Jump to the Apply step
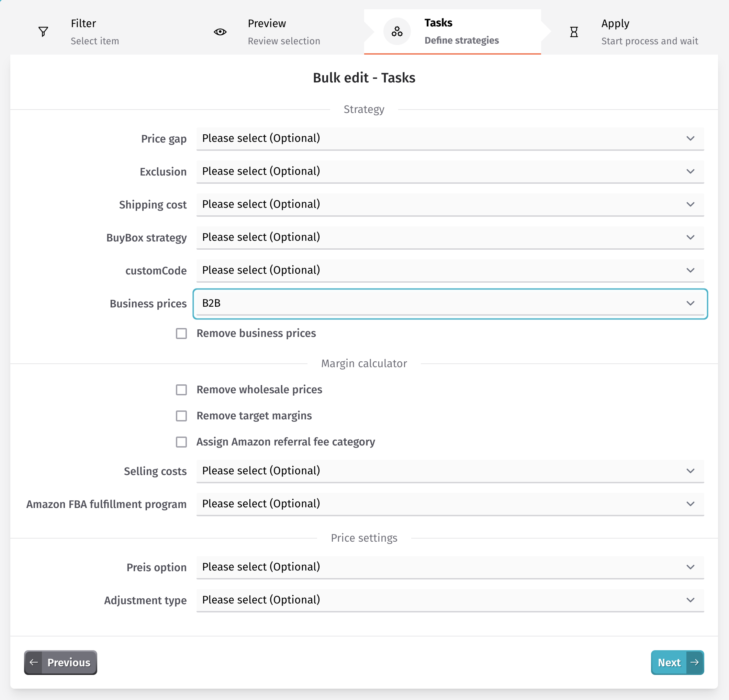This screenshot has height=700, width=729. pos(629,32)
